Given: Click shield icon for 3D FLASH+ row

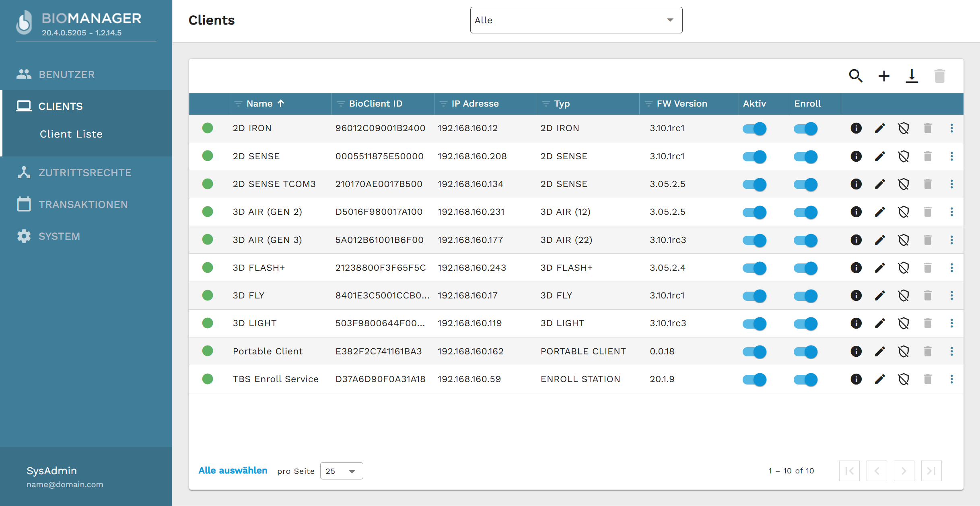Looking at the screenshot, I should (904, 268).
